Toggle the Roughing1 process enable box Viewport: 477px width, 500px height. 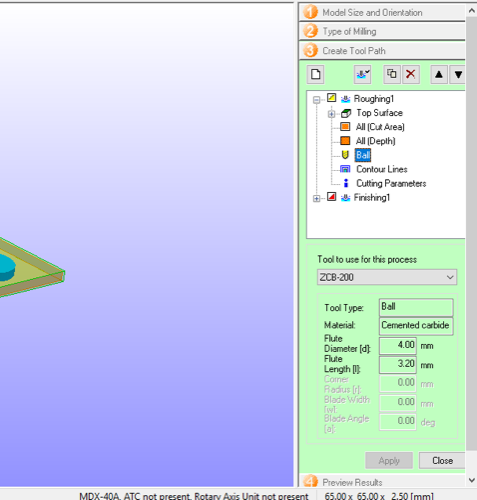(331, 98)
